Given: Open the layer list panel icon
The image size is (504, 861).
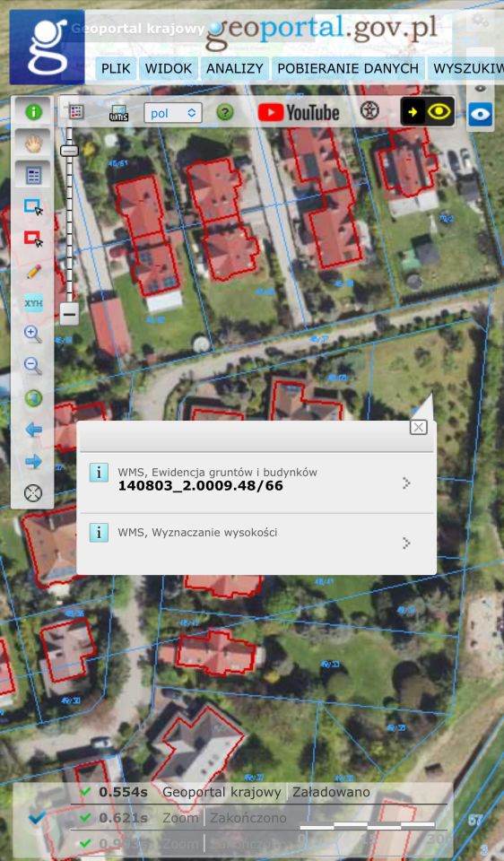Looking at the screenshot, I should pyautogui.click(x=33, y=176).
